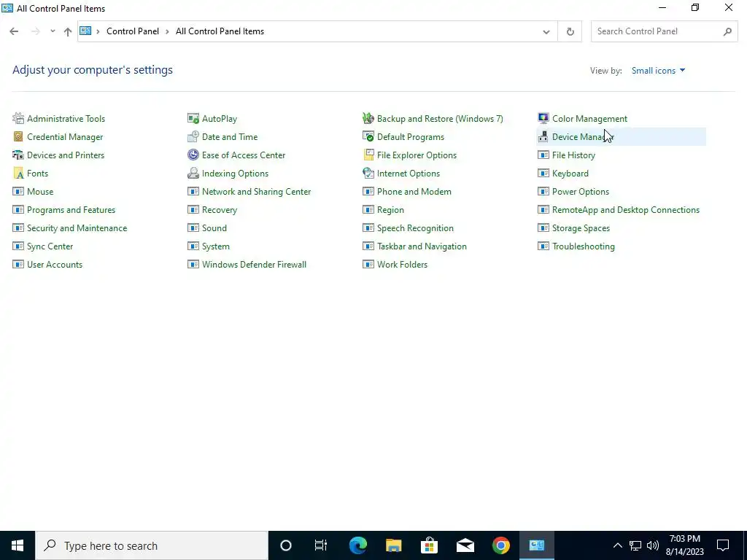Click the Keyboard item icon
The image size is (747, 560).
click(543, 173)
